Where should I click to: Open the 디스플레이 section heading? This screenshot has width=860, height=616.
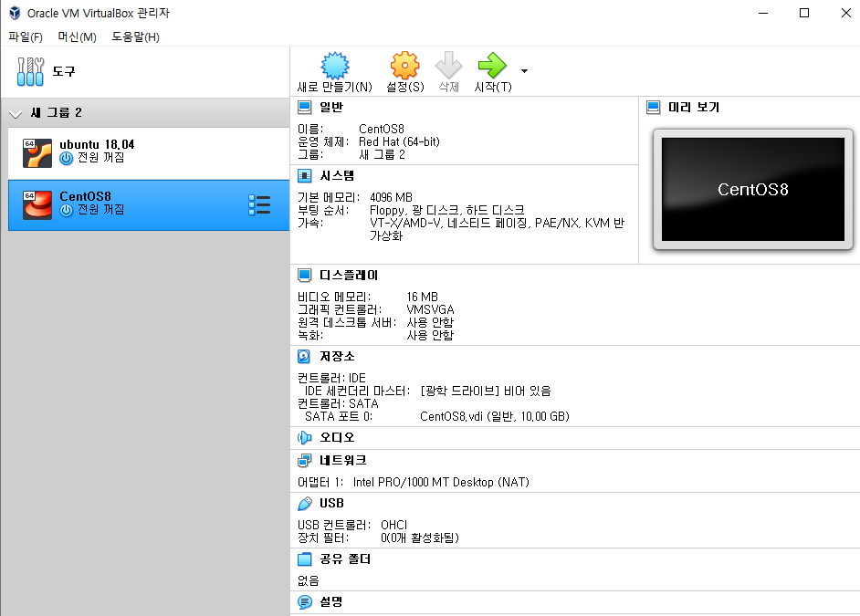(x=349, y=275)
